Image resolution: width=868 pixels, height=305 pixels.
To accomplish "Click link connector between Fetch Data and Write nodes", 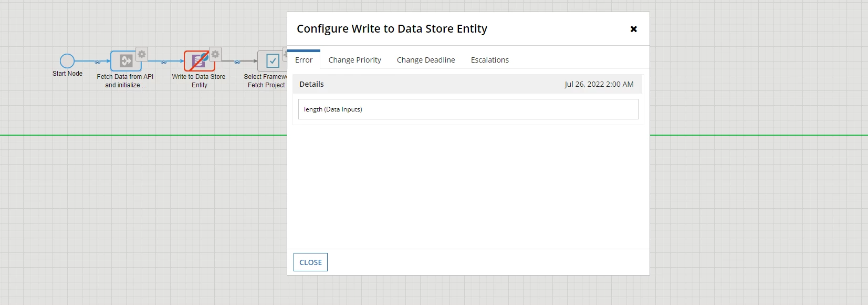I will (164, 62).
